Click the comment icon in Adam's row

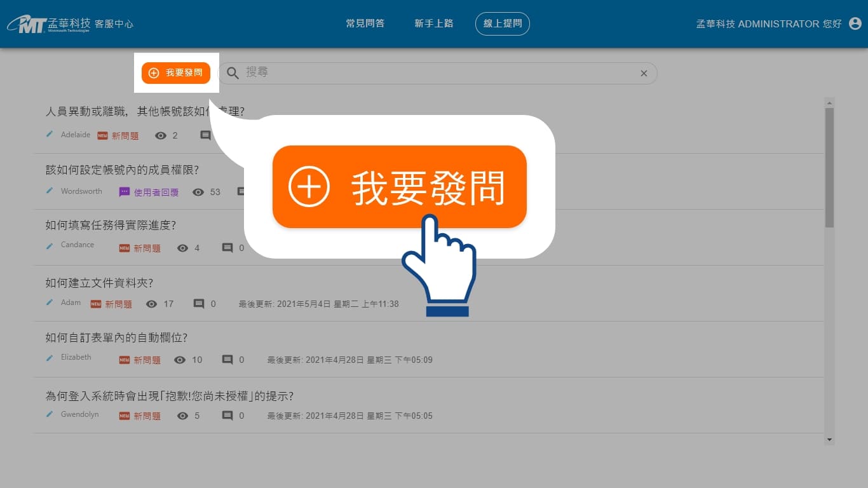click(199, 304)
